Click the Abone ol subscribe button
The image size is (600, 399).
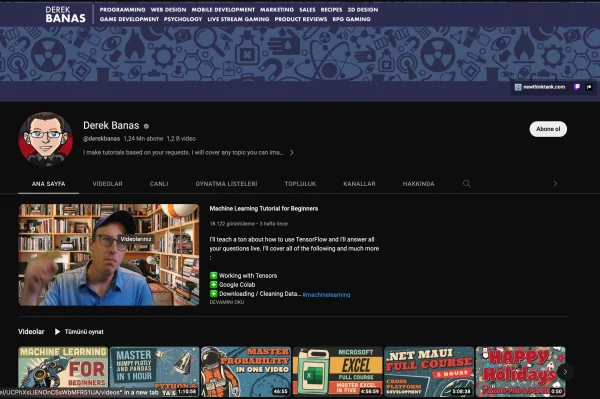548,129
